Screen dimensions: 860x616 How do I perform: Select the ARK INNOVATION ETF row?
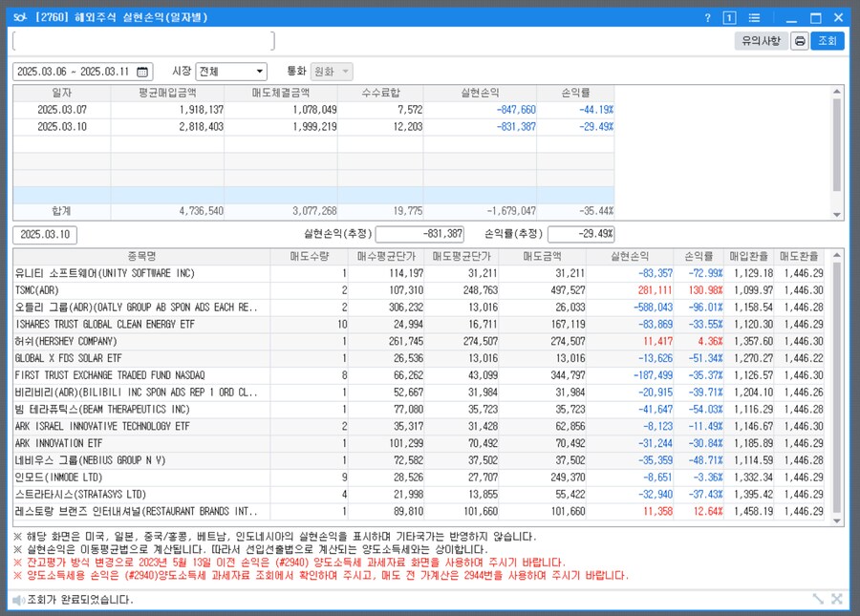[419, 443]
